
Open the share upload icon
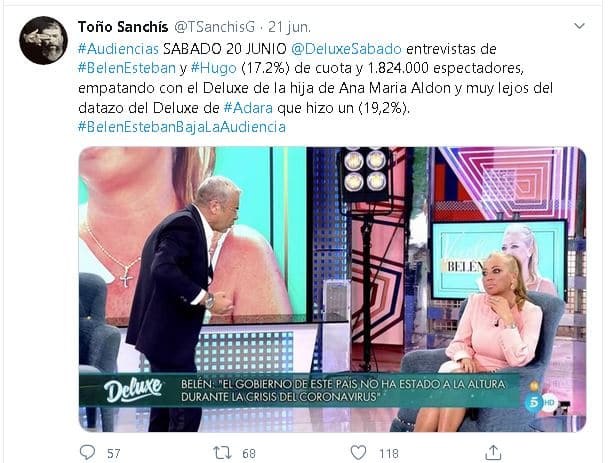tap(493, 452)
